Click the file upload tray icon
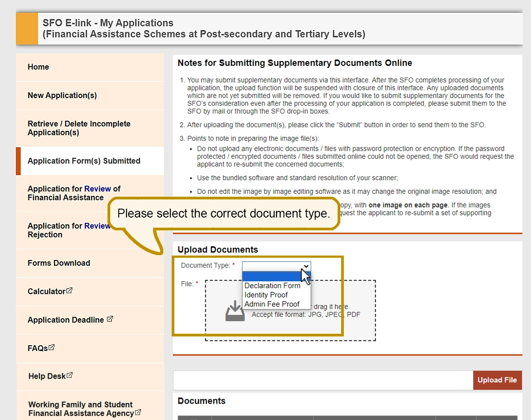The height and width of the screenshot is (420, 531). 235,311
